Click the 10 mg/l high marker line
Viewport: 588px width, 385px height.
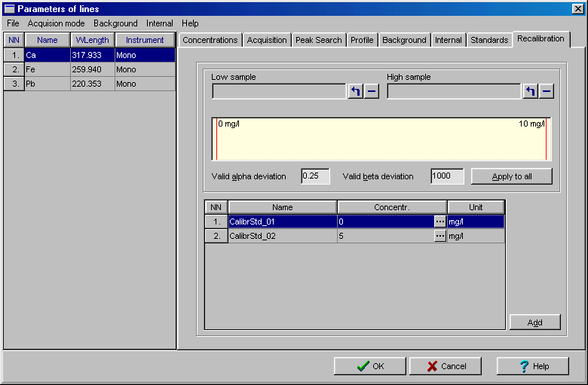click(546, 139)
